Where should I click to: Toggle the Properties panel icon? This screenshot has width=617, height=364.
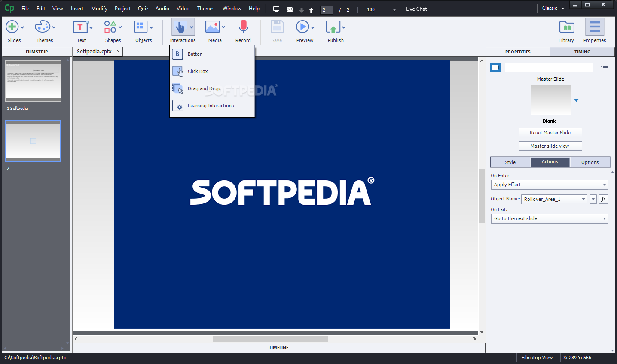click(x=595, y=27)
